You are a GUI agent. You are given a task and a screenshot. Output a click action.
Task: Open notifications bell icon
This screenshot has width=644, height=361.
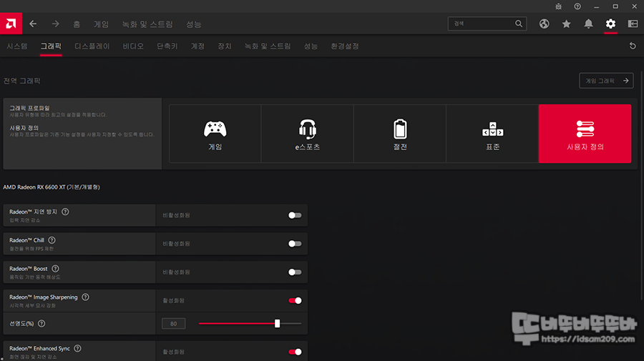(589, 24)
